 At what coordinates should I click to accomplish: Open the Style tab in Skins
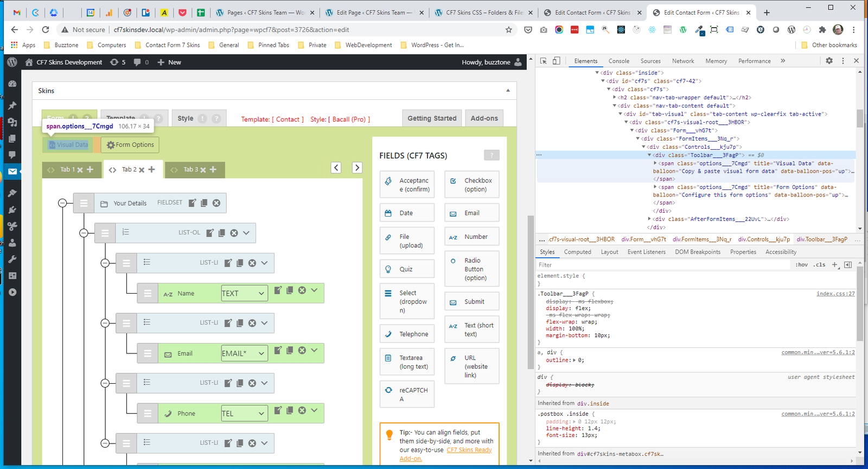186,118
